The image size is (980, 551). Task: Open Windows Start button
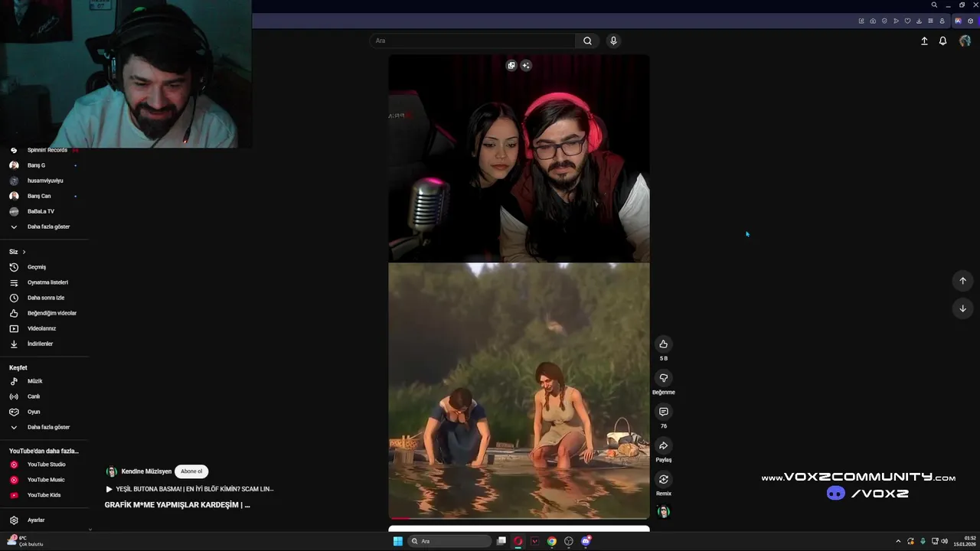397,541
